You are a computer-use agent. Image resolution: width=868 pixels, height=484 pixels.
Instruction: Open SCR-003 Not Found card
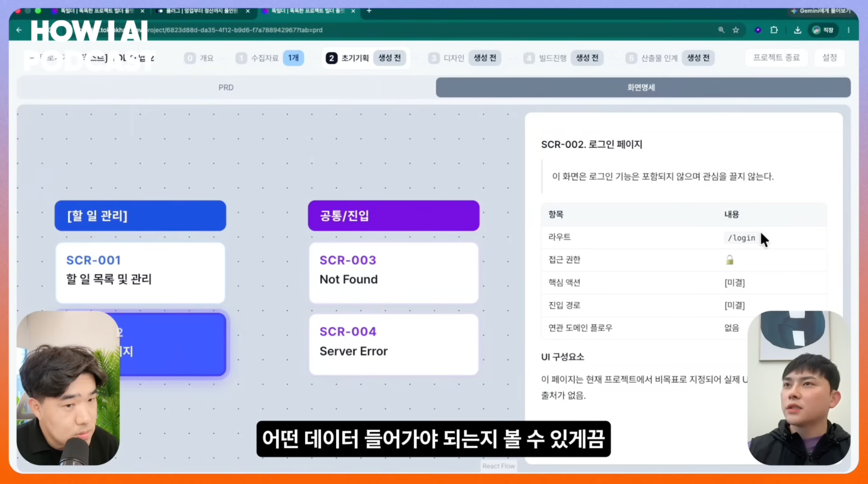point(393,273)
